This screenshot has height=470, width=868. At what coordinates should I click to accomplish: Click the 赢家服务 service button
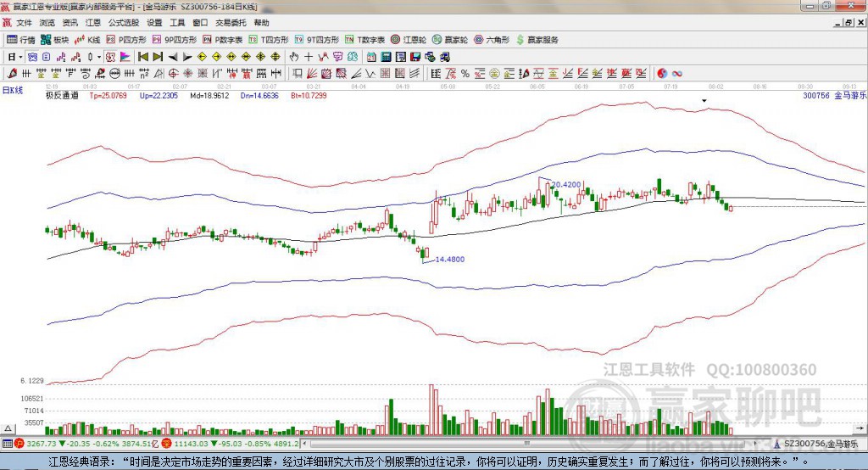[x=537, y=40]
